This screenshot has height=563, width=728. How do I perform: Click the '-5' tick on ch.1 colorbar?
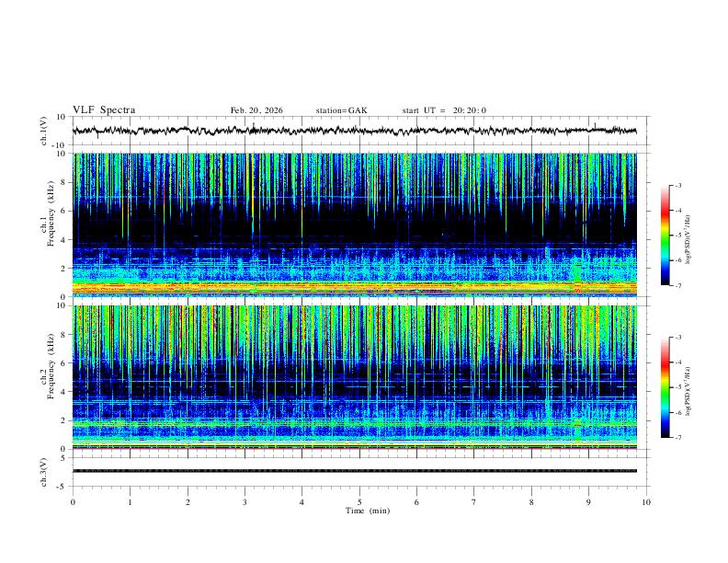[x=678, y=236]
